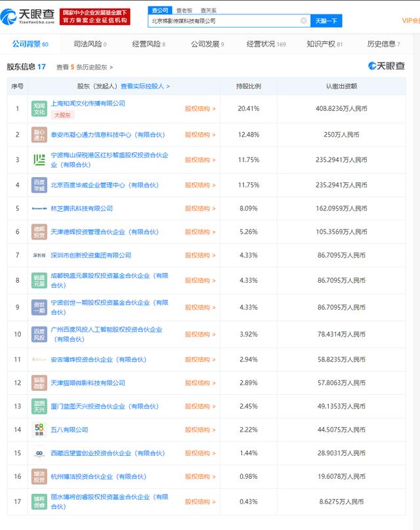
Task: Click 天津德辉投资 logo icon
Action: tap(39, 232)
